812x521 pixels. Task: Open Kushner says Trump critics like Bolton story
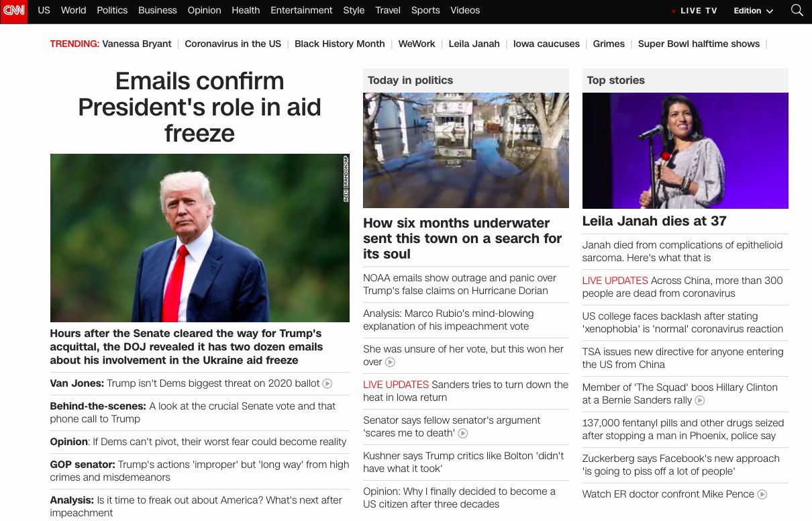pyautogui.click(x=464, y=462)
